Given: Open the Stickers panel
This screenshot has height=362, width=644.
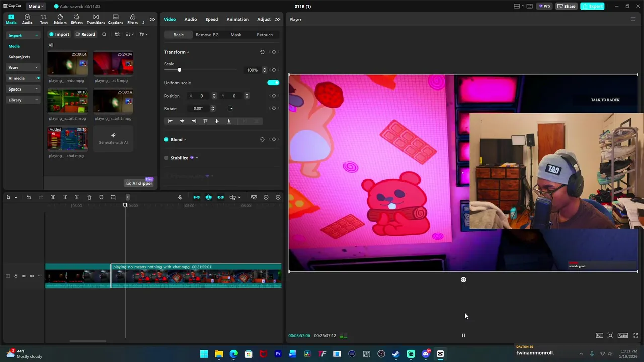Looking at the screenshot, I should (x=60, y=19).
